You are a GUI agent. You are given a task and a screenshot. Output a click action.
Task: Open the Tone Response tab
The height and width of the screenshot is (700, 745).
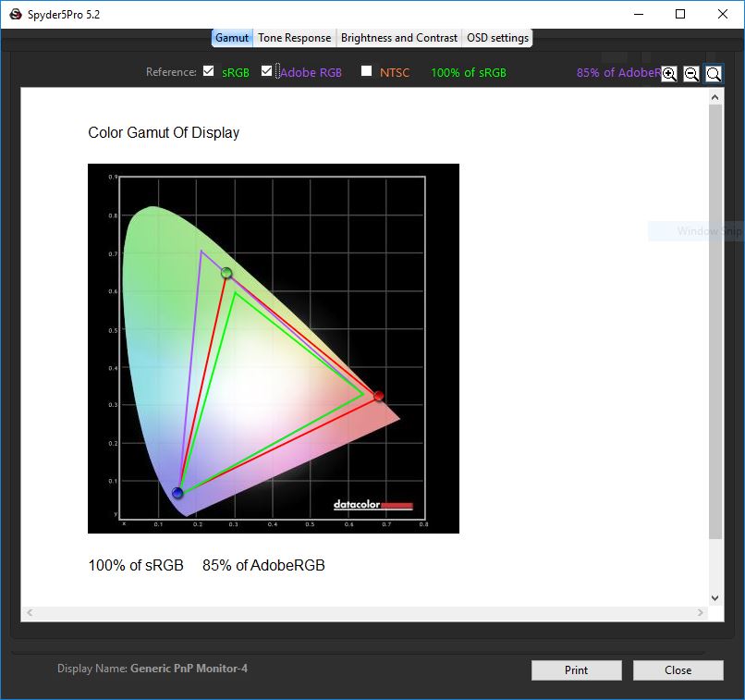coord(295,38)
